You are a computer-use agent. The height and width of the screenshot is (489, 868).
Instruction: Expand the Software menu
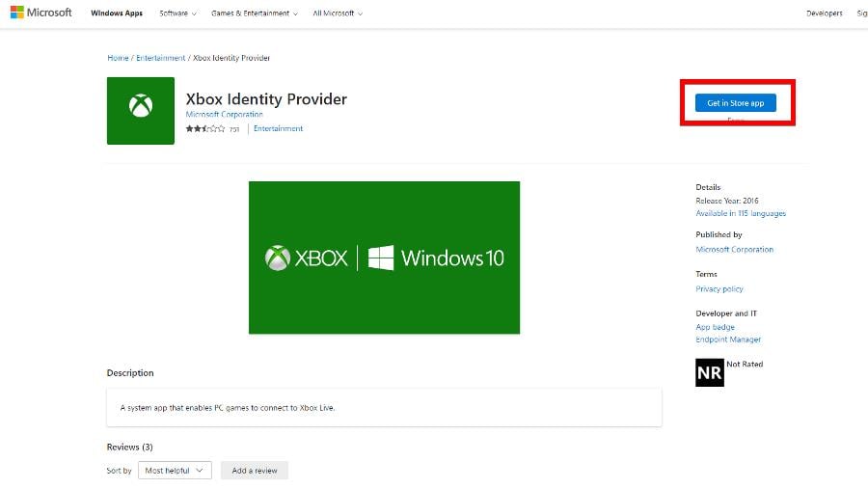coord(177,14)
